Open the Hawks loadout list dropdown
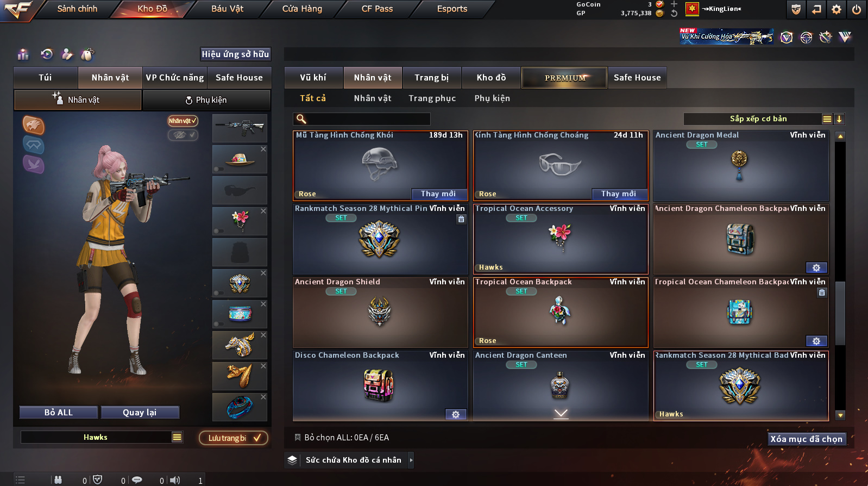 pos(177,437)
